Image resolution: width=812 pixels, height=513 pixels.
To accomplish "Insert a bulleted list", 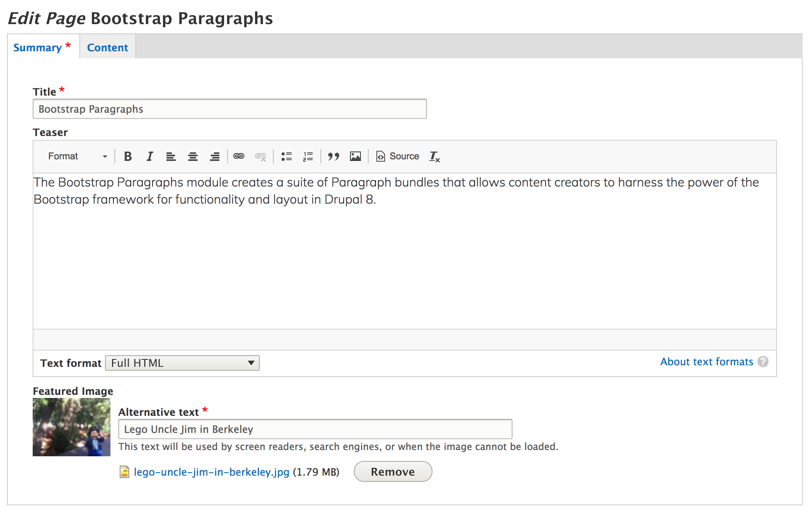I will (x=286, y=156).
